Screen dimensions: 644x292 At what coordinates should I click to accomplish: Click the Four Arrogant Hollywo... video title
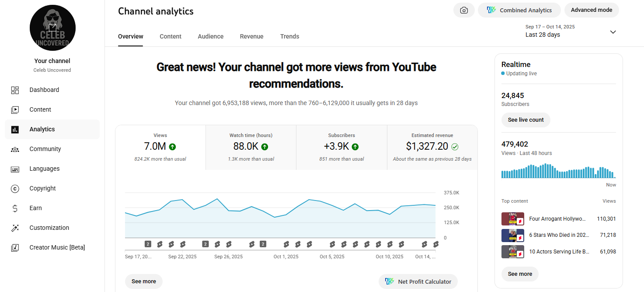point(557,219)
